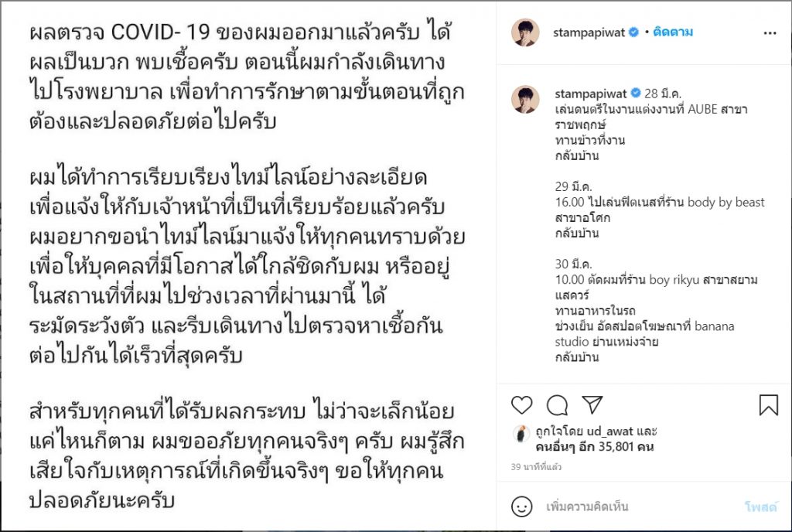Open the three-dot more options menu
792x532 pixels.
(770, 32)
